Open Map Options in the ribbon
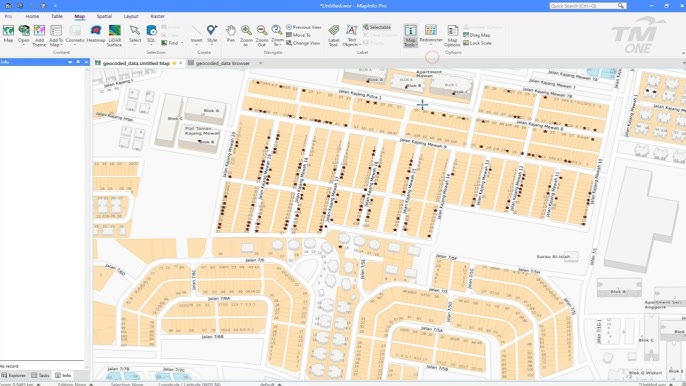 point(452,35)
